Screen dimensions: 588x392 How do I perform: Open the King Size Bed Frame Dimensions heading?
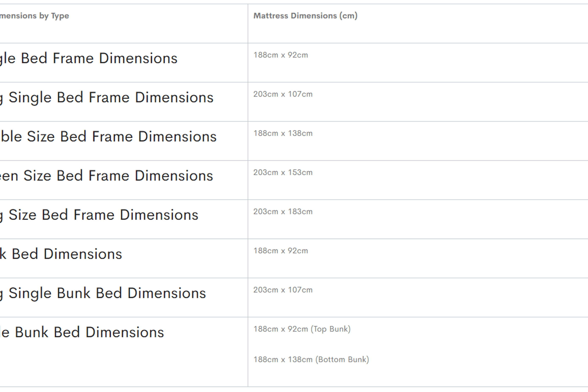point(99,215)
